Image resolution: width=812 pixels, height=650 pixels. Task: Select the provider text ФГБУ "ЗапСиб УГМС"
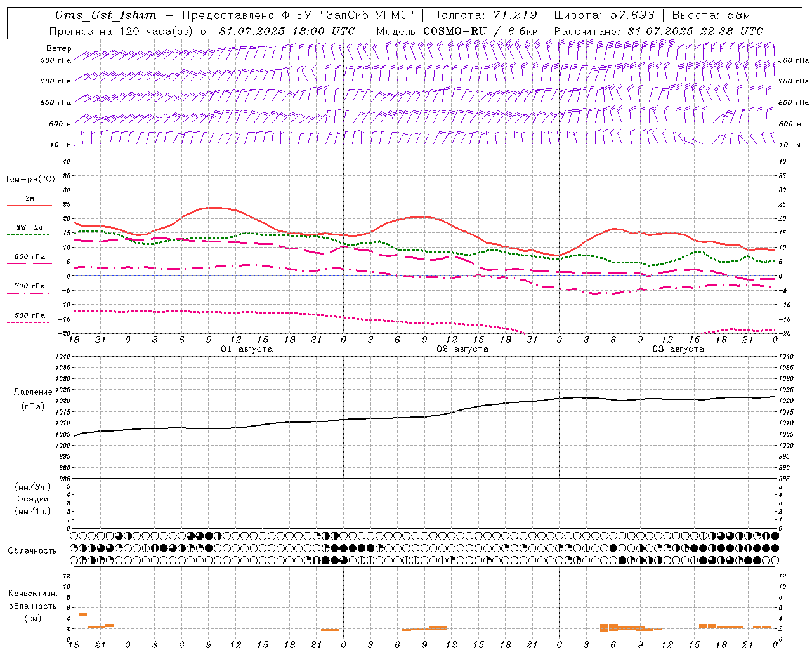pyautogui.click(x=347, y=15)
